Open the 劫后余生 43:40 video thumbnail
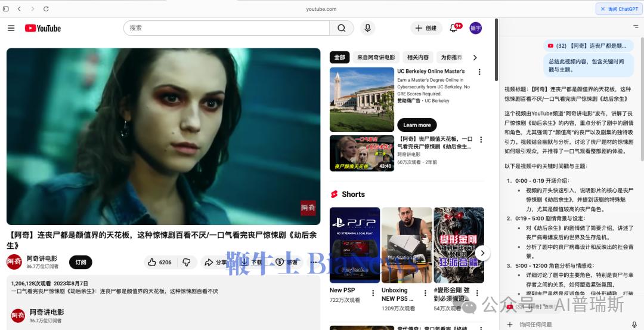 coord(362,153)
